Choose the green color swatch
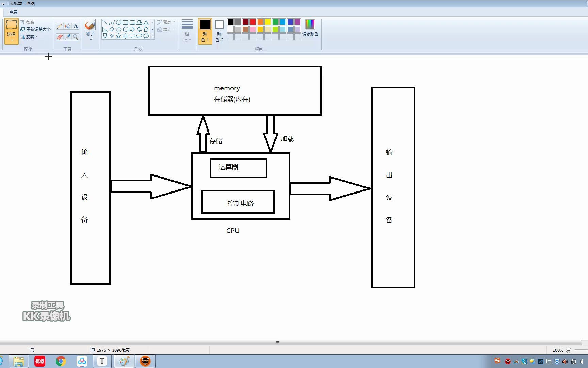 (275, 22)
